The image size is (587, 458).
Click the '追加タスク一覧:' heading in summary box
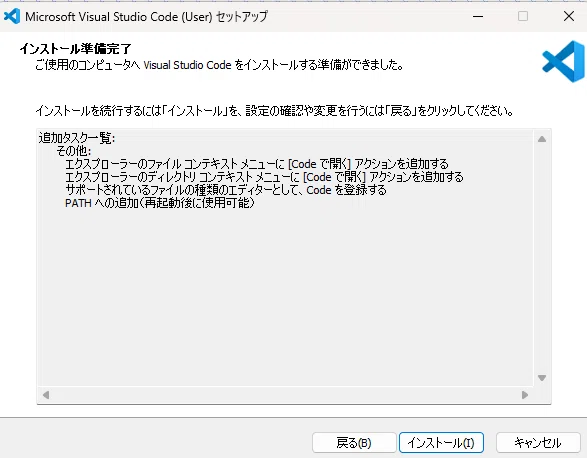tap(77, 138)
